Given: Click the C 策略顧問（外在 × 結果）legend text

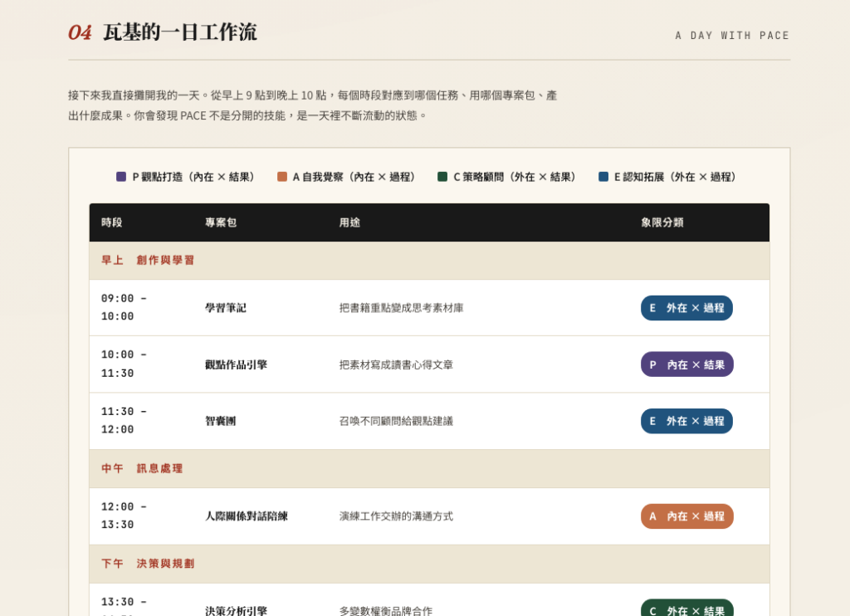Looking at the screenshot, I should pos(515,177).
